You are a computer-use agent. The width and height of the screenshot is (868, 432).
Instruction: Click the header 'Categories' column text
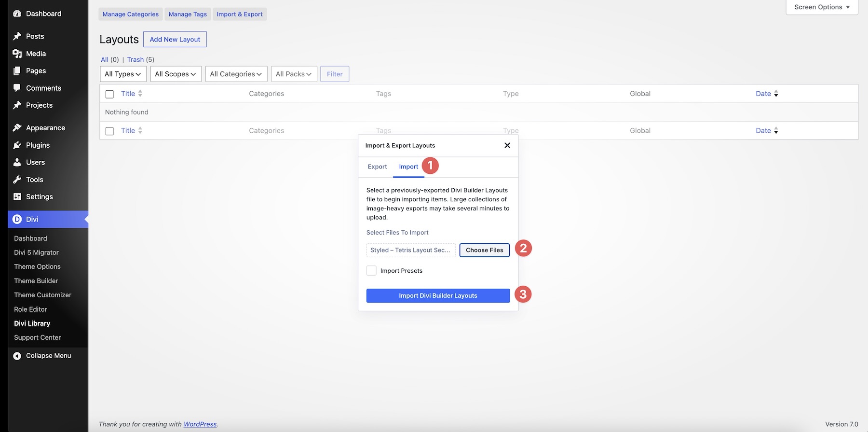(x=267, y=94)
